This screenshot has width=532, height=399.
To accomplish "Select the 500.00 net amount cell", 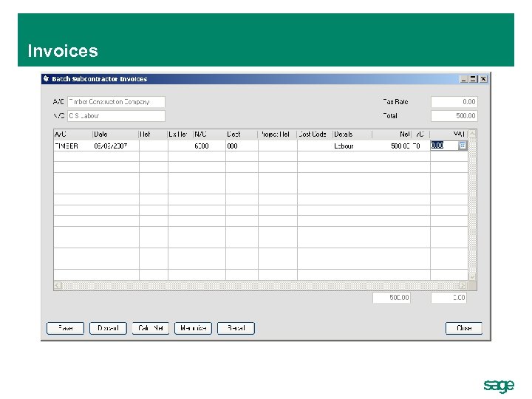I will pos(392,146).
